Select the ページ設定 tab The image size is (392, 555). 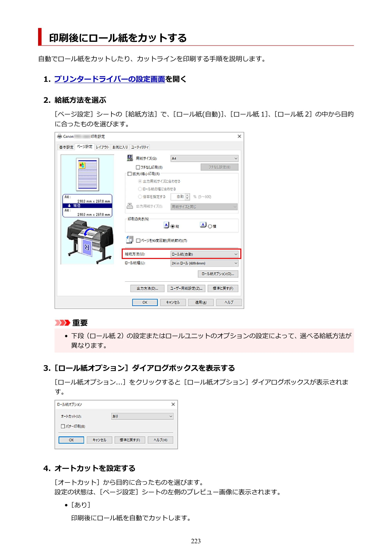point(84,147)
